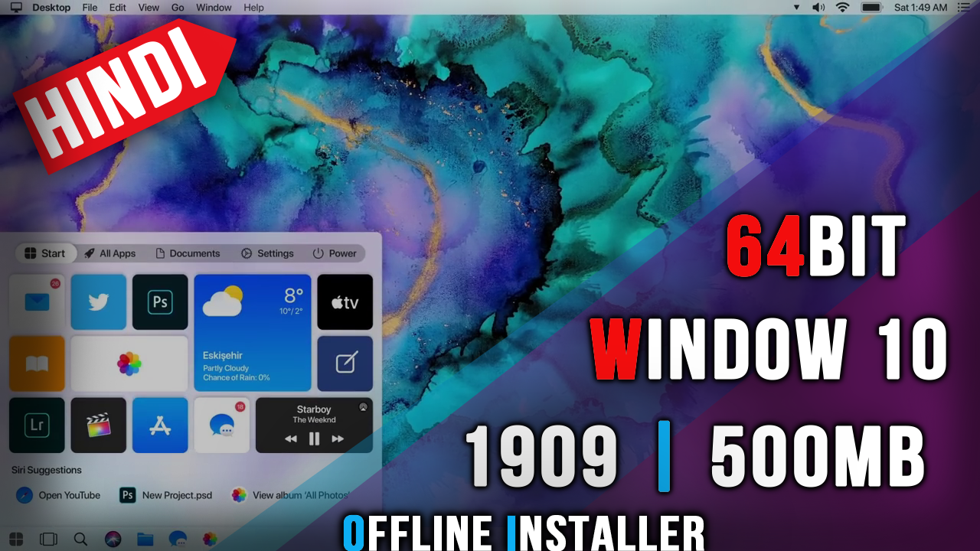Open the Go menu
The width and height of the screenshot is (980, 551).
(x=178, y=8)
